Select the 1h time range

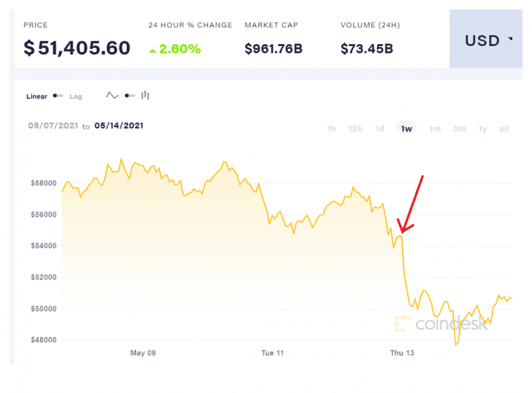pyautogui.click(x=332, y=128)
